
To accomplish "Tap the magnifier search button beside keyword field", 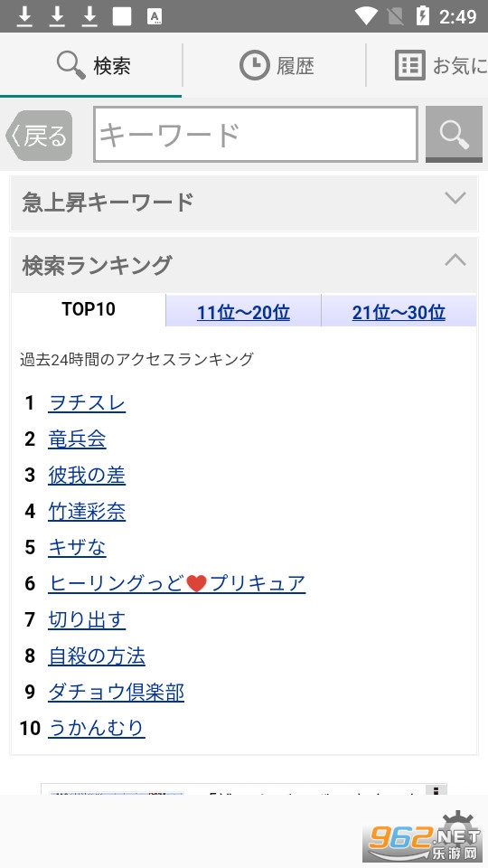I will coord(454,135).
